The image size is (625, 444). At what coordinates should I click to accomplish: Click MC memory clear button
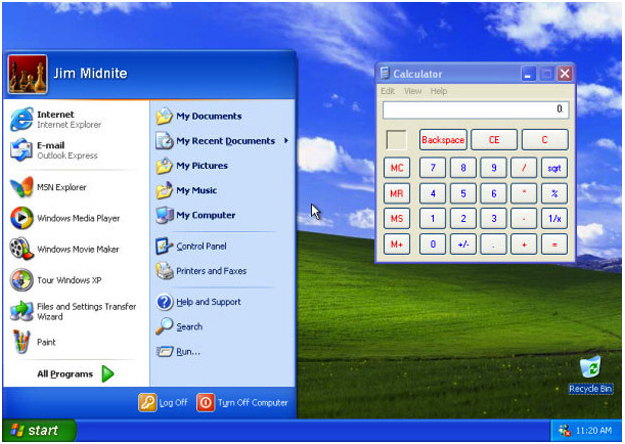click(x=397, y=168)
